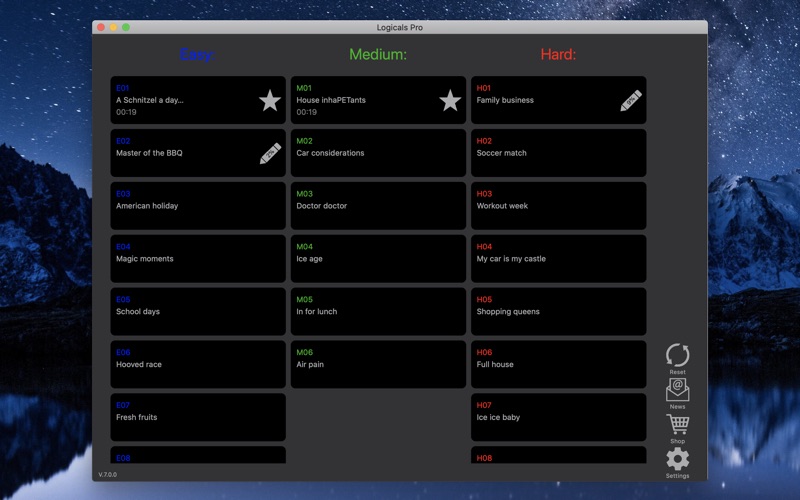Select puzzle E05 School days
The image size is (800, 500).
pos(198,311)
